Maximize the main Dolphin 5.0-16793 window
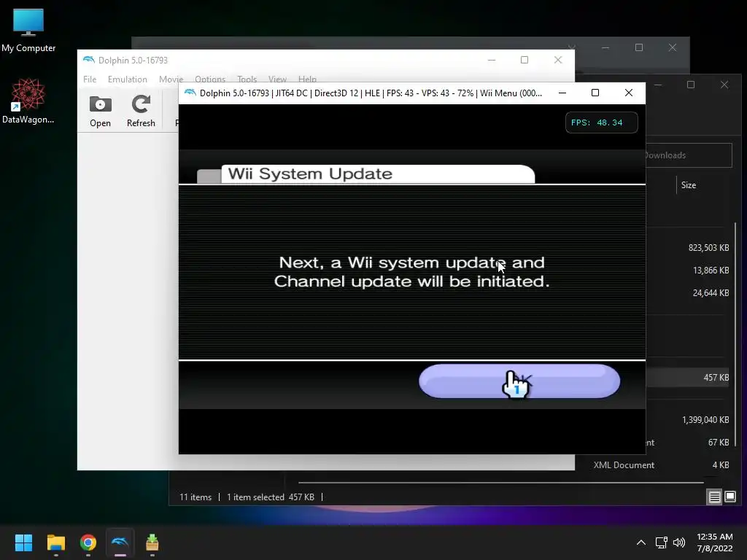Screen dimensions: 747x560 [525, 60]
